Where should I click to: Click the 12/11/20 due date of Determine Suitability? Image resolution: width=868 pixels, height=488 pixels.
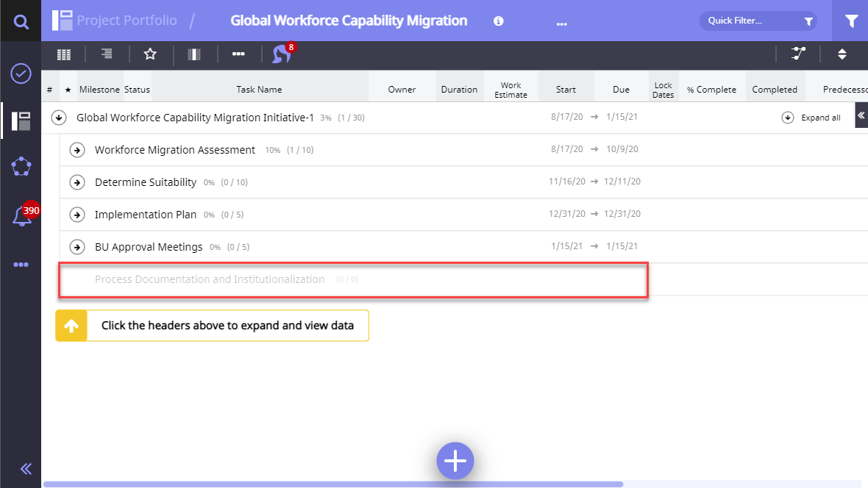(622, 182)
